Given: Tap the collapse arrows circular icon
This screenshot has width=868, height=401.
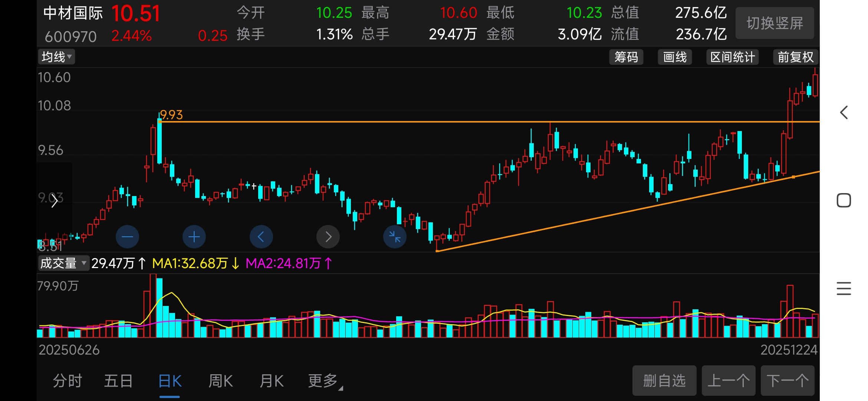Looking at the screenshot, I should click(395, 237).
